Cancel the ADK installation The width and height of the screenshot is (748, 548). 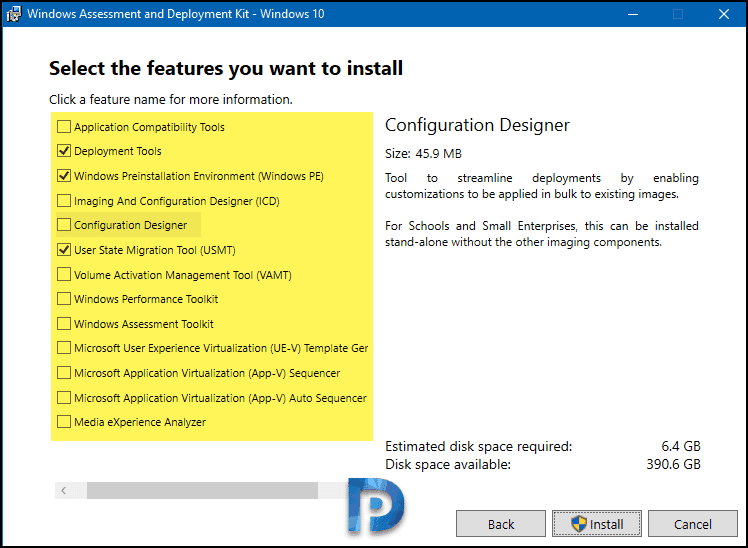click(692, 524)
